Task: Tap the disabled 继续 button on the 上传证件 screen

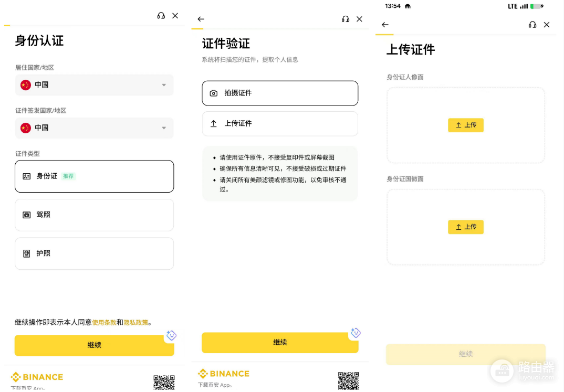Action: point(465,354)
